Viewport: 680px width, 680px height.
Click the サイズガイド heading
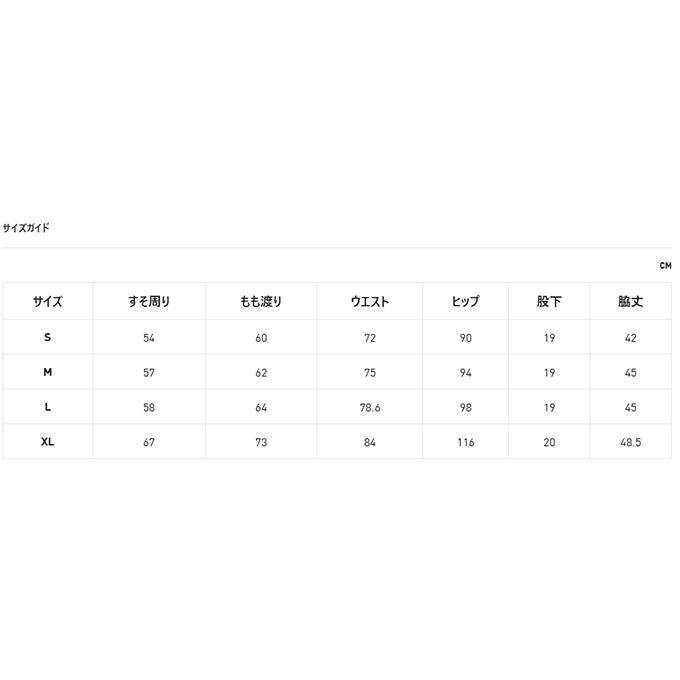point(26,228)
